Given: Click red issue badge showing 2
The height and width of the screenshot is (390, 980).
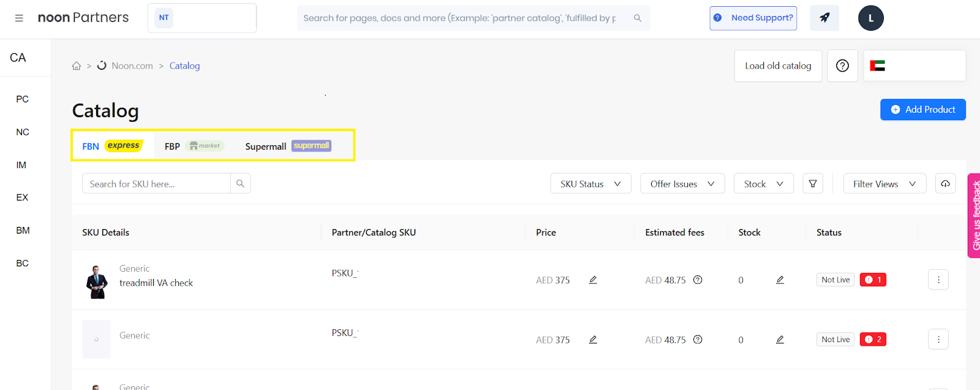Looking at the screenshot, I should [873, 339].
